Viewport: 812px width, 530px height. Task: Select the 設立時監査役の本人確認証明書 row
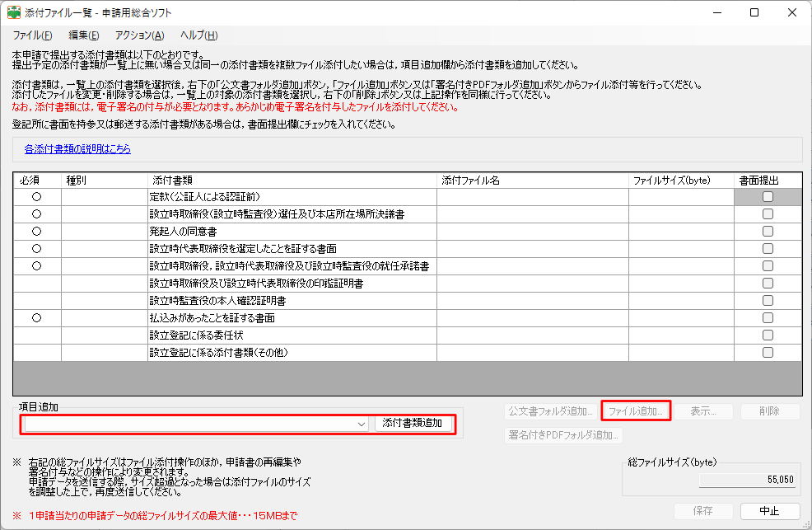pos(292,301)
